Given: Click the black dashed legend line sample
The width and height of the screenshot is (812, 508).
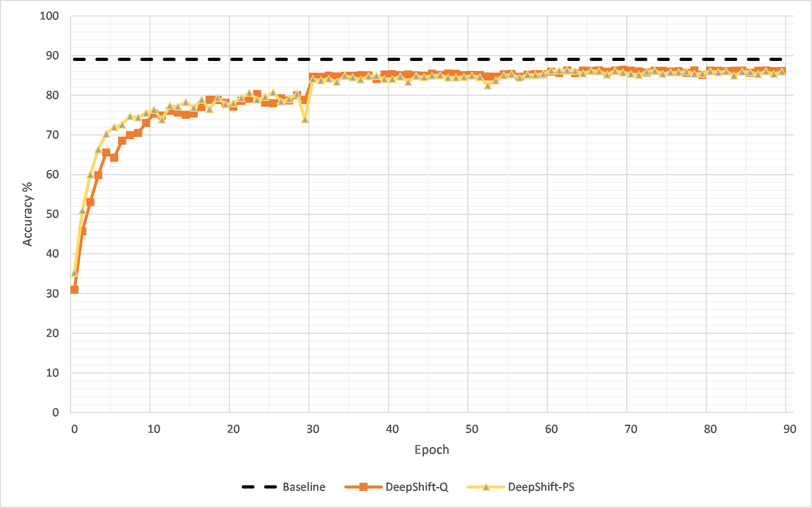Looking at the screenshot, I should tap(259, 487).
